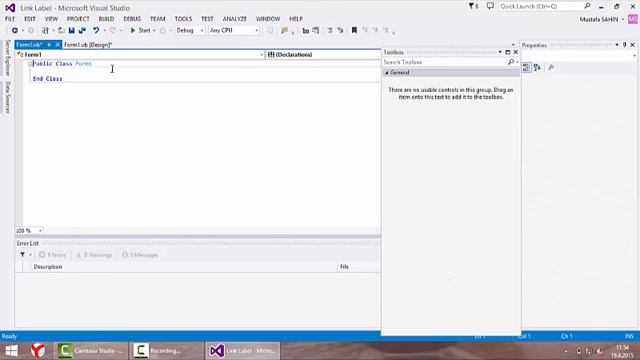
Task: Open the notifications flag icon
Action: point(473,6)
